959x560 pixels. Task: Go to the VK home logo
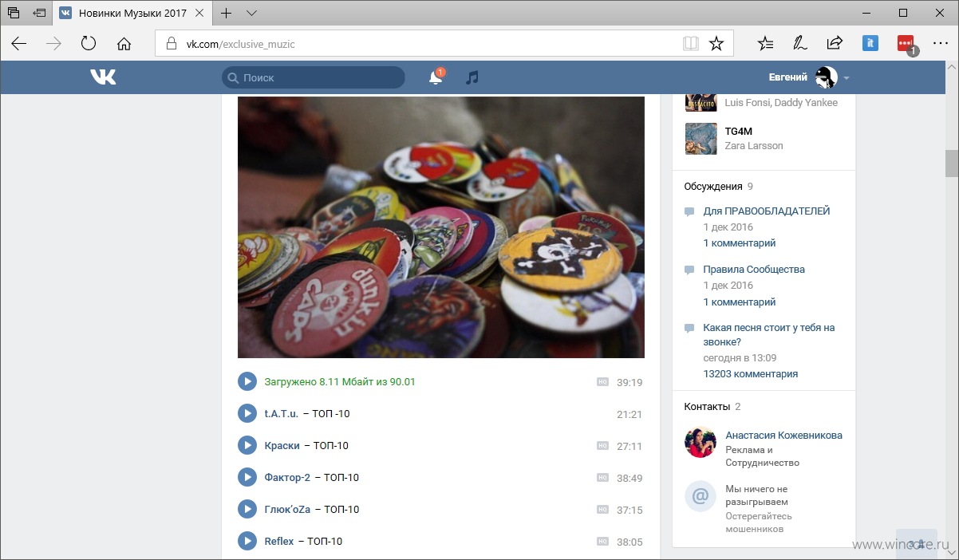point(103,77)
